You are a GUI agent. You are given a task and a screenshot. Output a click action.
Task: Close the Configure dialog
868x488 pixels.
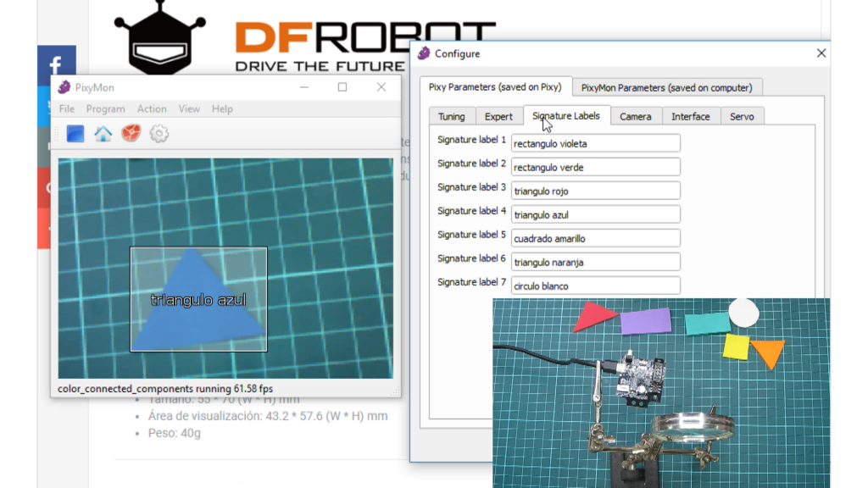point(821,53)
